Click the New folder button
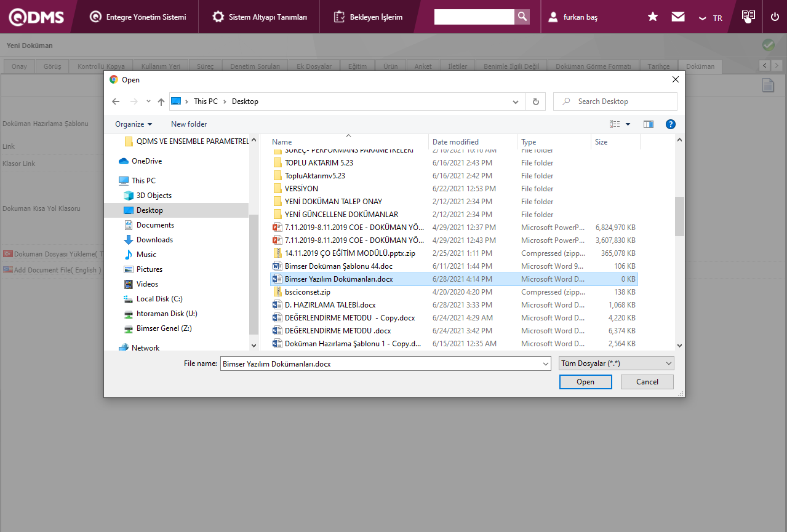The height and width of the screenshot is (532, 787). pos(189,124)
